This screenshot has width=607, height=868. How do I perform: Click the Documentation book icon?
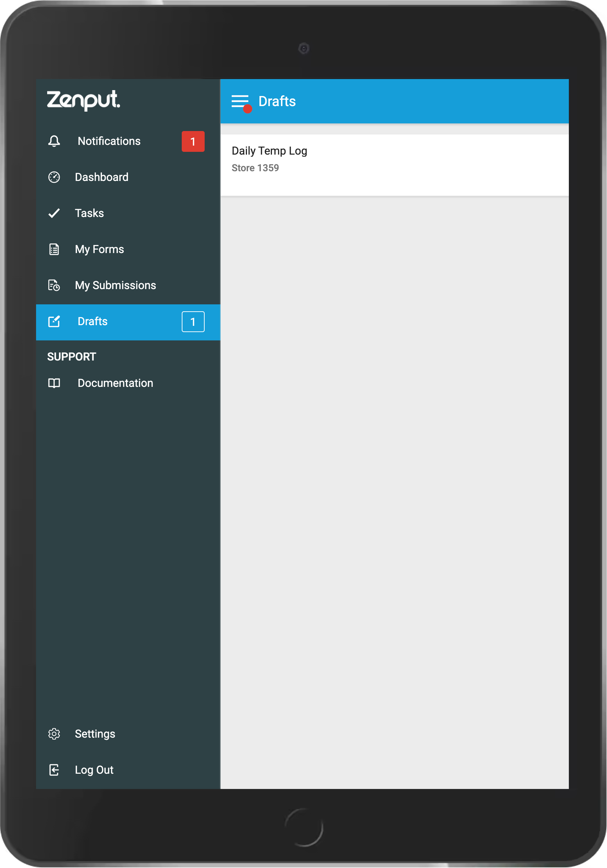[x=54, y=383]
